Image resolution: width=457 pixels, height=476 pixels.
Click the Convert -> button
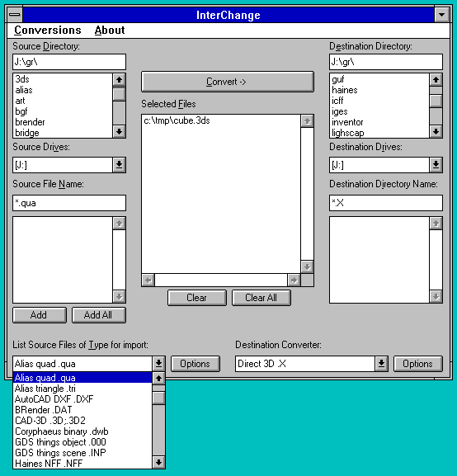point(228,82)
